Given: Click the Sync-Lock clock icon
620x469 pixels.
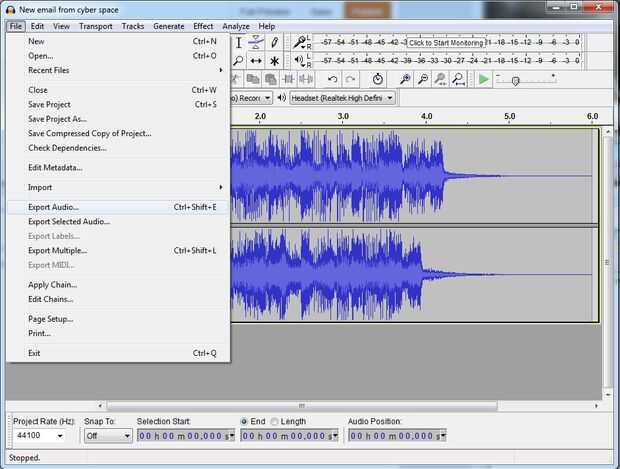Looking at the screenshot, I should [x=377, y=79].
